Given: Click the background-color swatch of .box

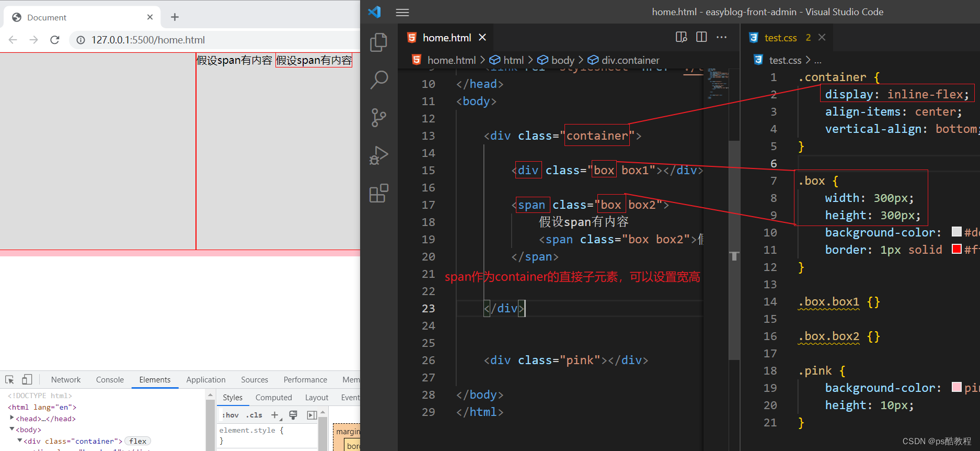Looking at the screenshot, I should coord(956,232).
